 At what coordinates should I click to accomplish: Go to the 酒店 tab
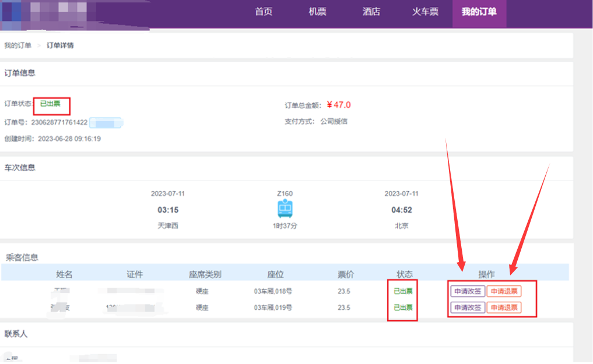[371, 12]
